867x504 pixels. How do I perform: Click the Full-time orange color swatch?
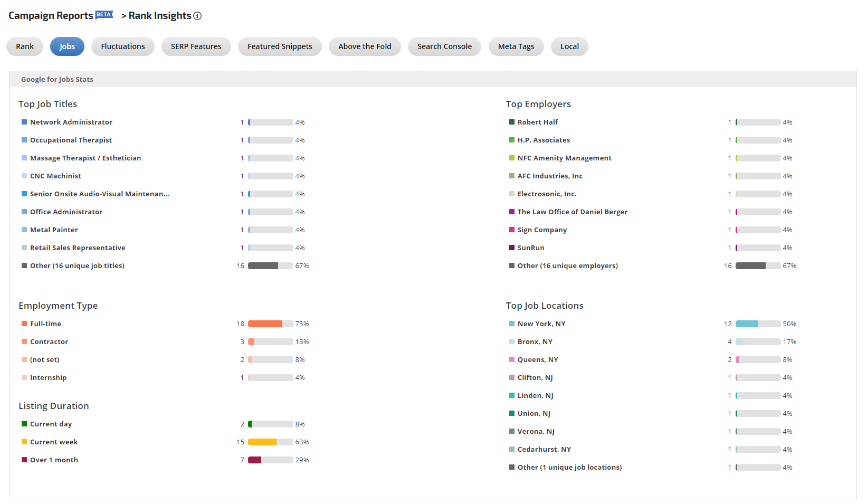[x=24, y=324]
